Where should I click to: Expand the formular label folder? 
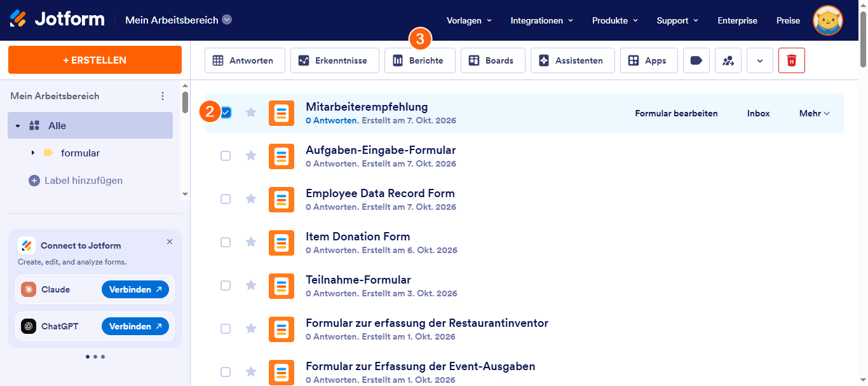click(32, 153)
